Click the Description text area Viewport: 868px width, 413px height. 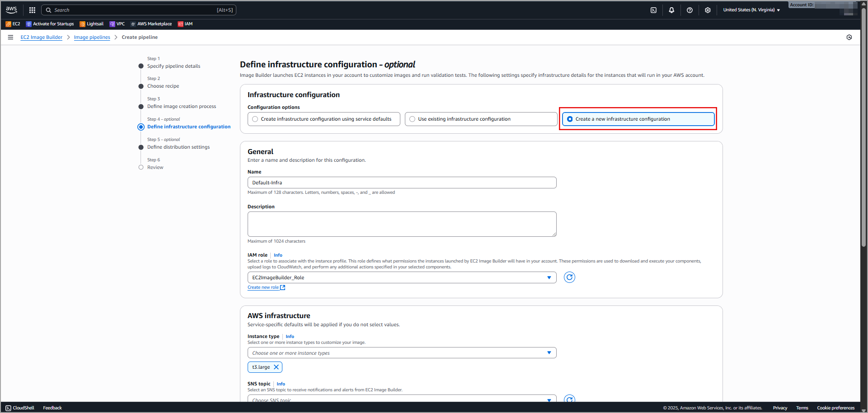pos(402,224)
